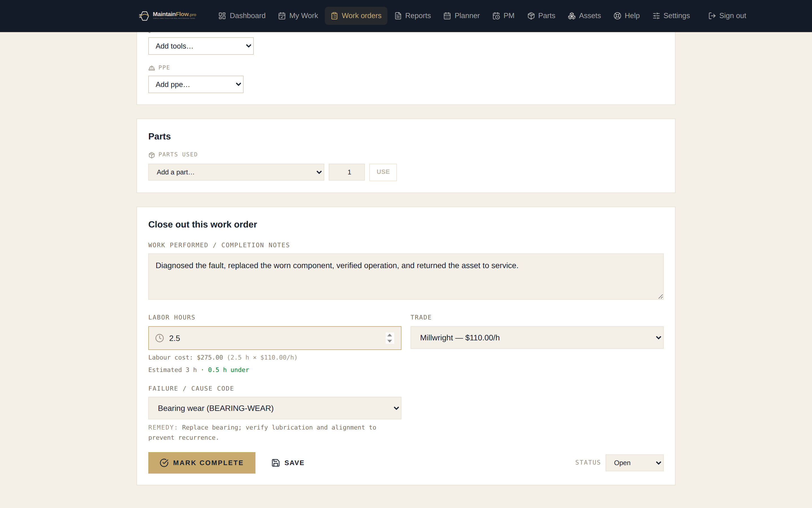Click Sign out link
This screenshot has height=508, width=812.
(x=727, y=16)
